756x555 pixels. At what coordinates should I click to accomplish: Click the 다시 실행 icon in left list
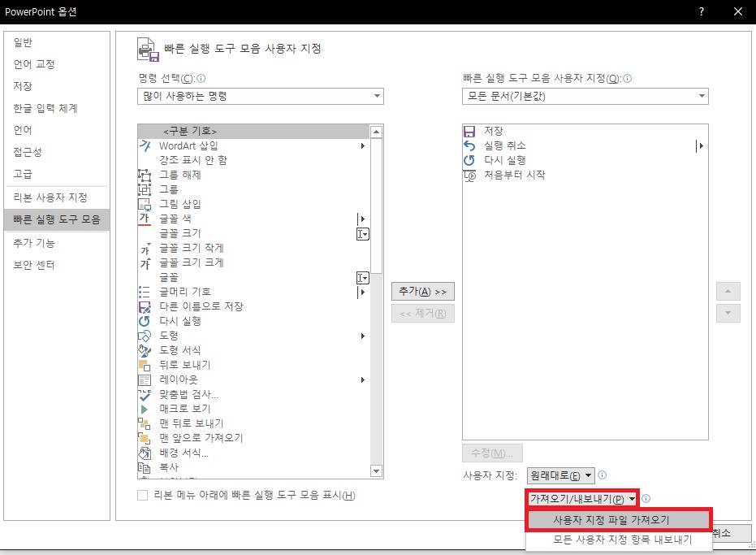(145, 321)
